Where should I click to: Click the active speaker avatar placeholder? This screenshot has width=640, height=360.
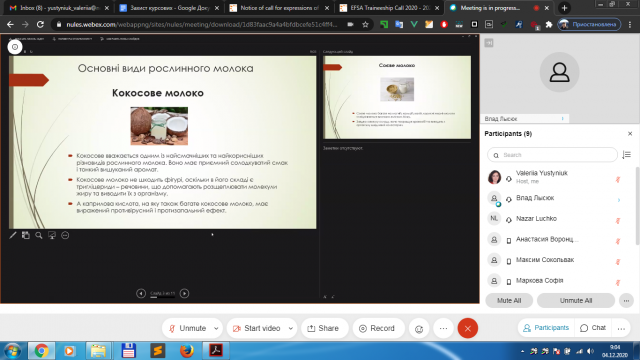coord(559,72)
